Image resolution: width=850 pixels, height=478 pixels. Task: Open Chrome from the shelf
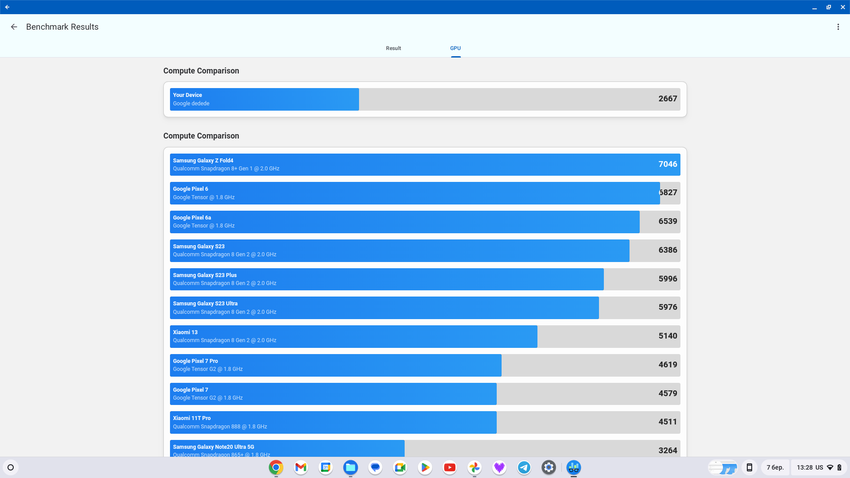[x=276, y=467]
